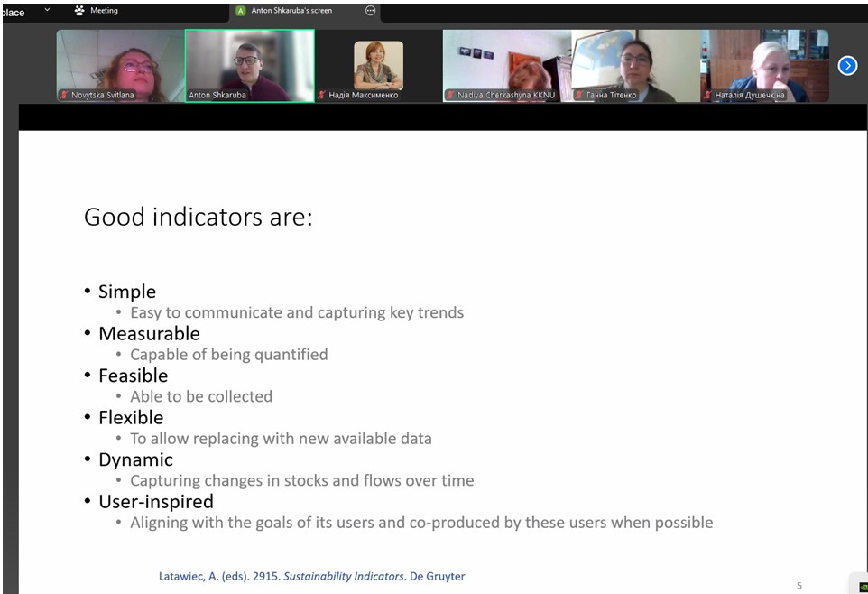This screenshot has height=594, width=868.
Task: Click Nadiya Cherkashyna's muted mic icon
Action: click(450, 95)
